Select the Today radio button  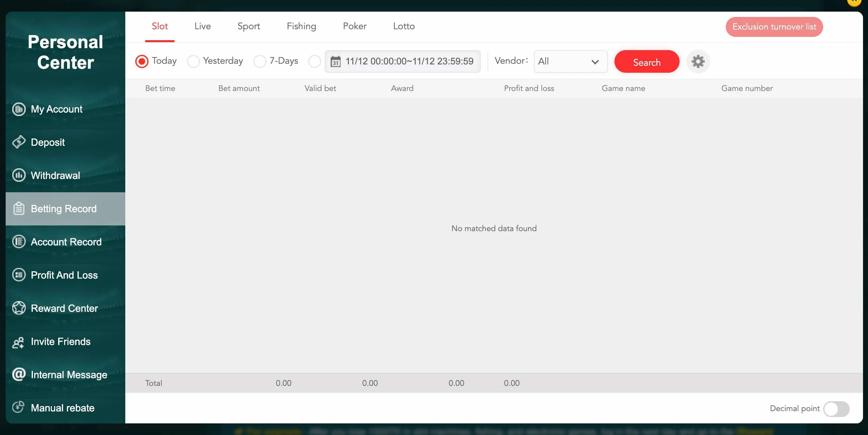(142, 61)
